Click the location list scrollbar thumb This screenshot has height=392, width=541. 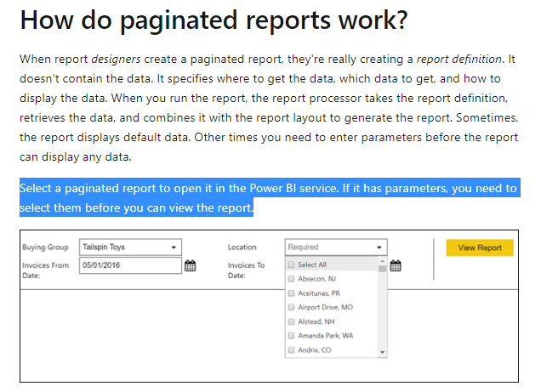(x=382, y=269)
